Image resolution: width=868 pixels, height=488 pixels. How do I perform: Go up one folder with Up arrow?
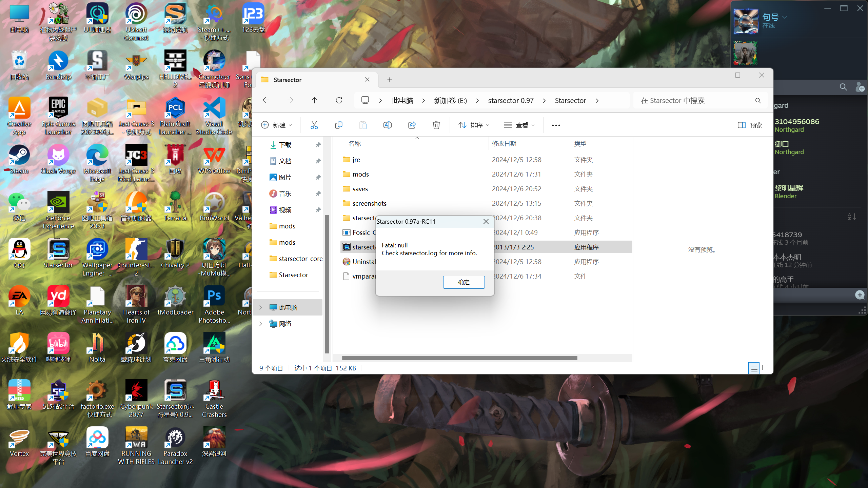tap(314, 100)
